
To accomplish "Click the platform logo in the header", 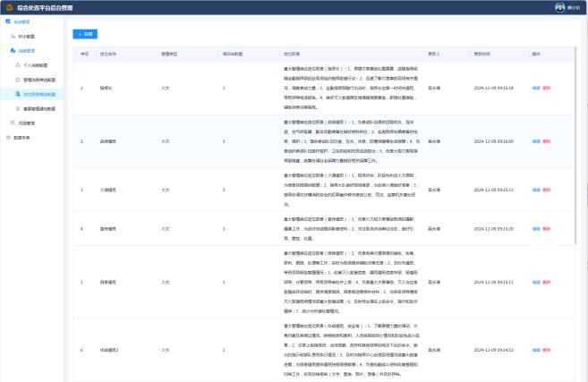I will (x=9, y=6).
